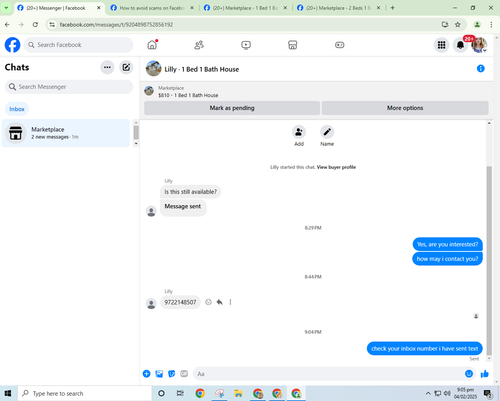The height and width of the screenshot is (401, 500).
Task: Open the Marketplace chat in list
Action: (66, 133)
